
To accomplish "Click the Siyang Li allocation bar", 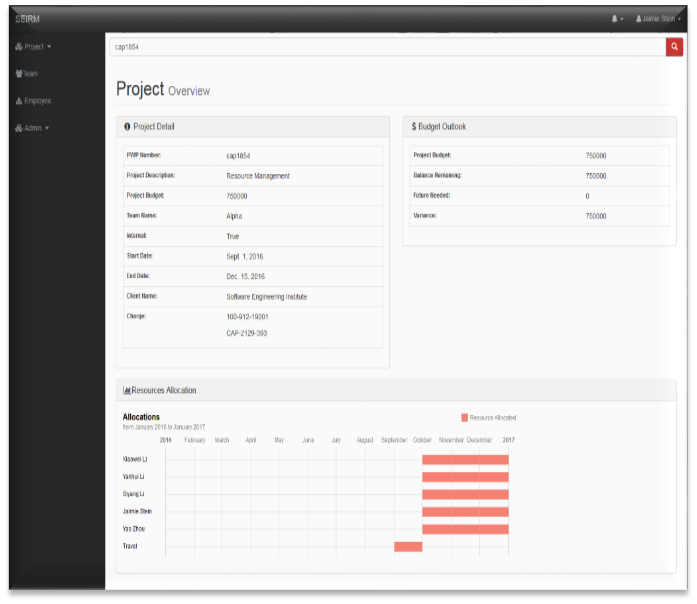I will 465,494.
